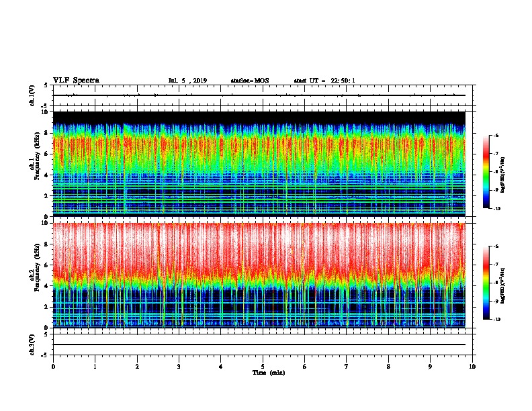The image size is (532, 411).
Task: Click time axis tick label "0"
Action: [53, 367]
